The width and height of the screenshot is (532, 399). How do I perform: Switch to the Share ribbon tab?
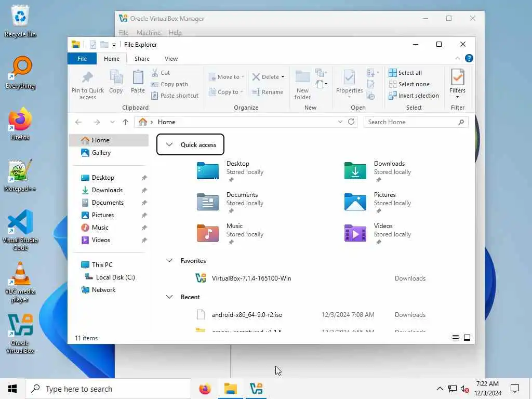pyautogui.click(x=142, y=59)
